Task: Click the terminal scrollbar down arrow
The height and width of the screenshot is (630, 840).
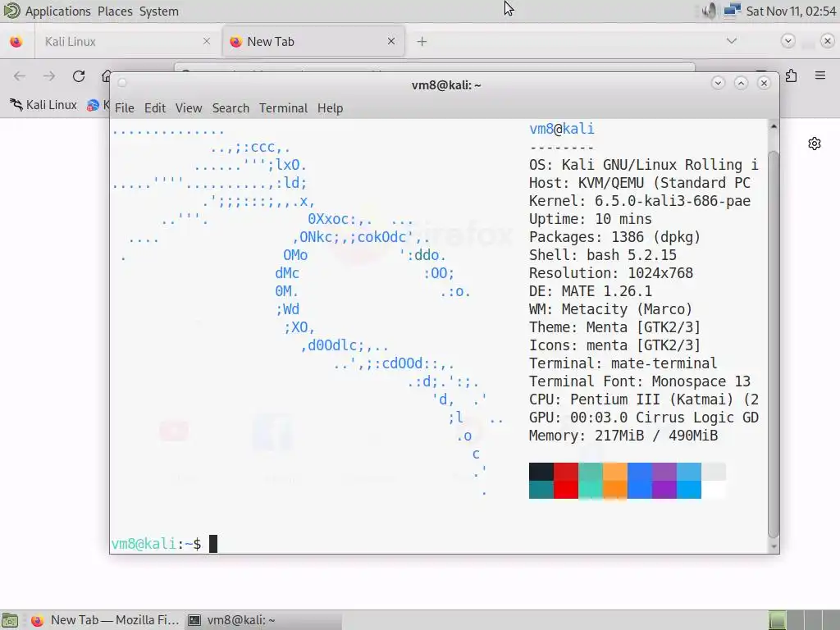Action: 773,546
